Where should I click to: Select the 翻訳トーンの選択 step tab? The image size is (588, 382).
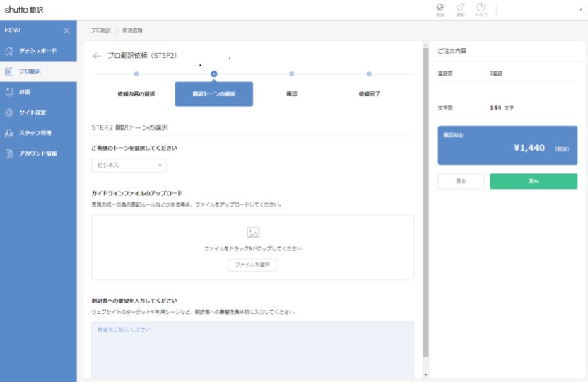(213, 94)
